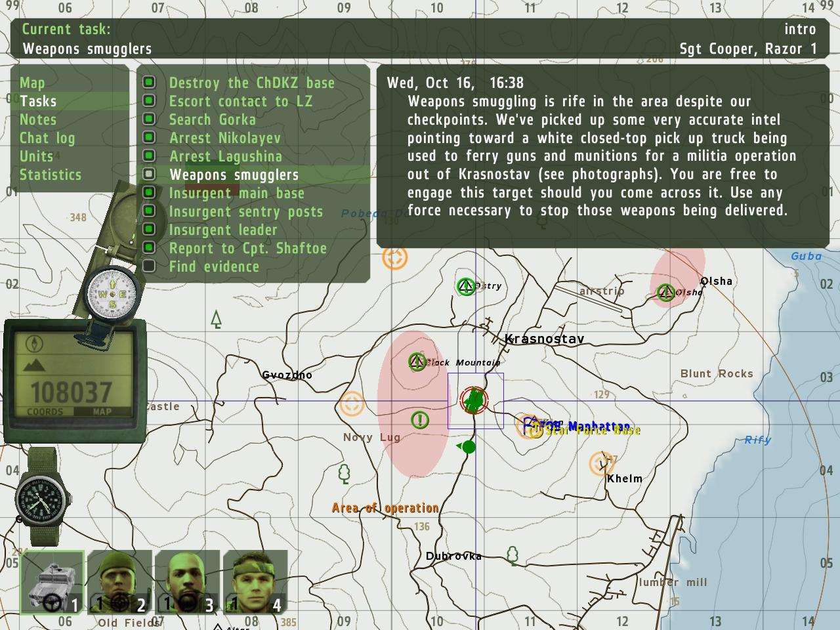Click the Blunt Rocks label
Viewport: 840px width, 630px height.
(x=717, y=373)
